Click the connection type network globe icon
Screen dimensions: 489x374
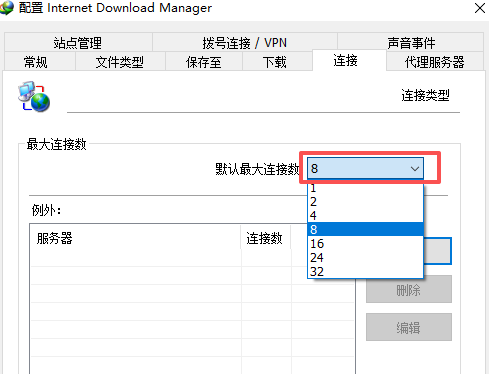click(34, 97)
